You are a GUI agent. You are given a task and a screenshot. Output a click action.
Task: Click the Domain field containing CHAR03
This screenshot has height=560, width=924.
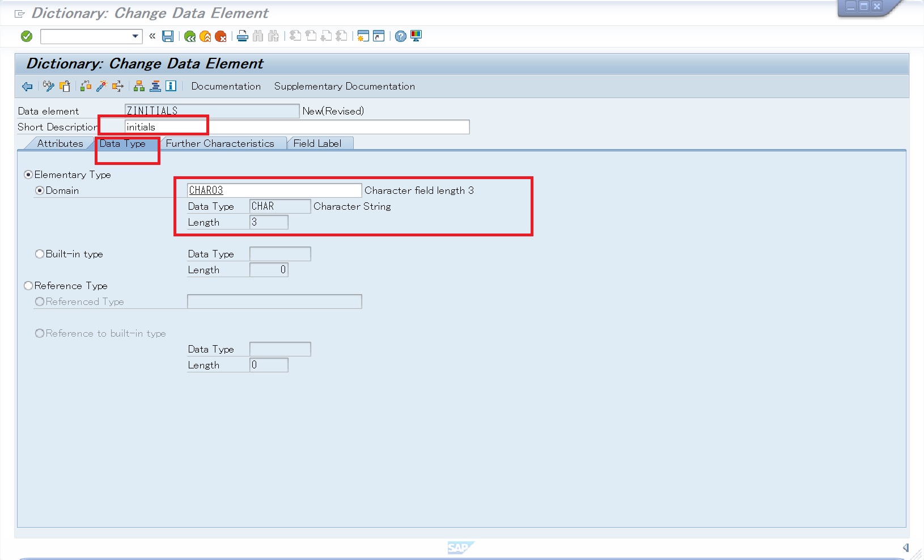274,190
